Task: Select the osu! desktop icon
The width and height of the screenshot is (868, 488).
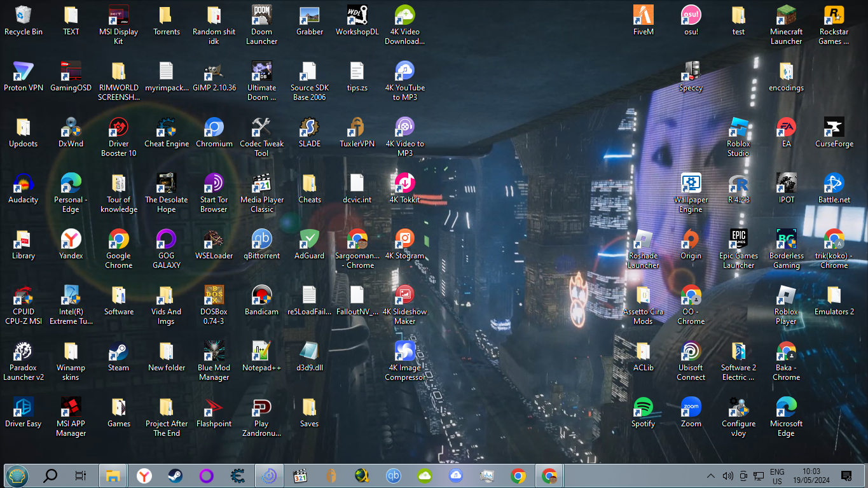Action: pos(691,16)
